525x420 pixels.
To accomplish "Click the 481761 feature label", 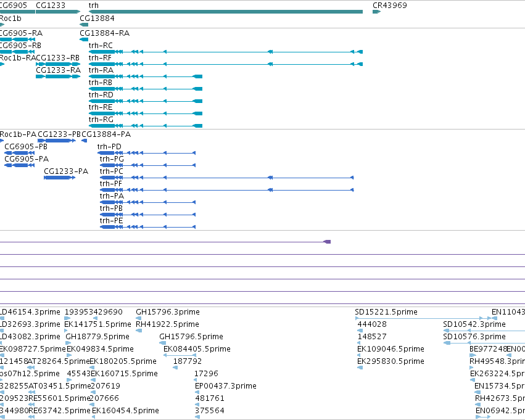I will pyautogui.click(x=210, y=398).
